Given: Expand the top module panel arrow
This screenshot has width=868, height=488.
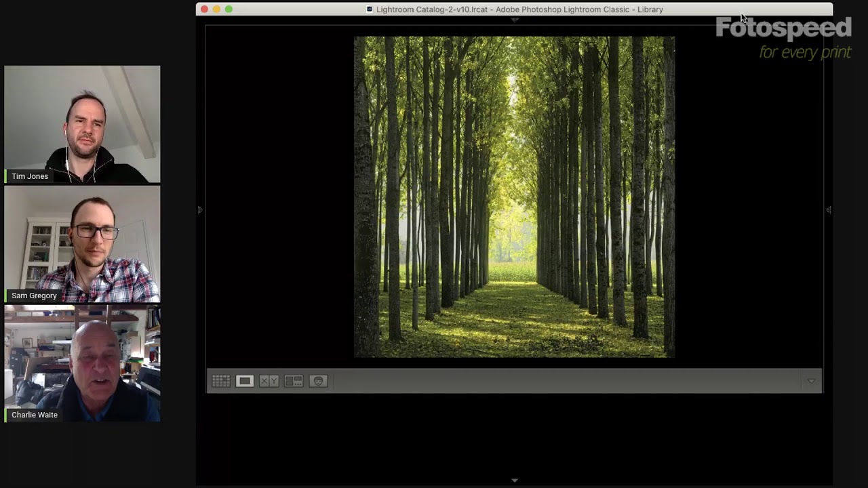Looking at the screenshot, I should pyautogui.click(x=515, y=20).
